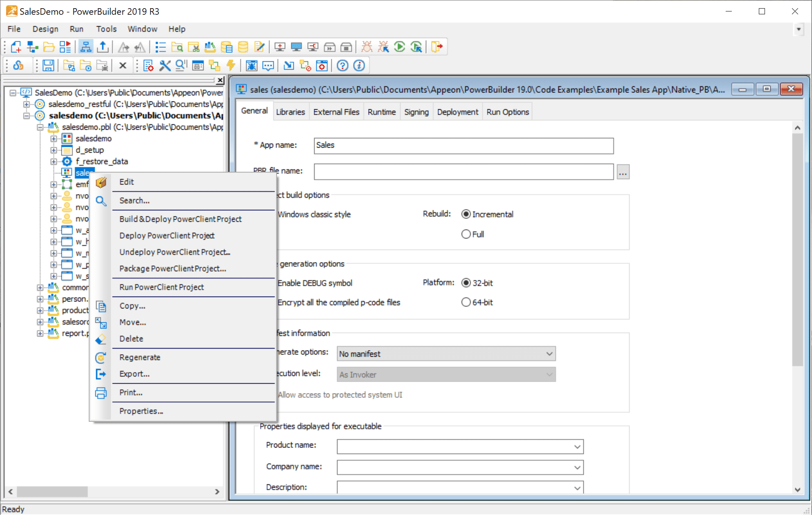Click the PBR file browse (...) button
This screenshot has height=515, width=812.
623,172
